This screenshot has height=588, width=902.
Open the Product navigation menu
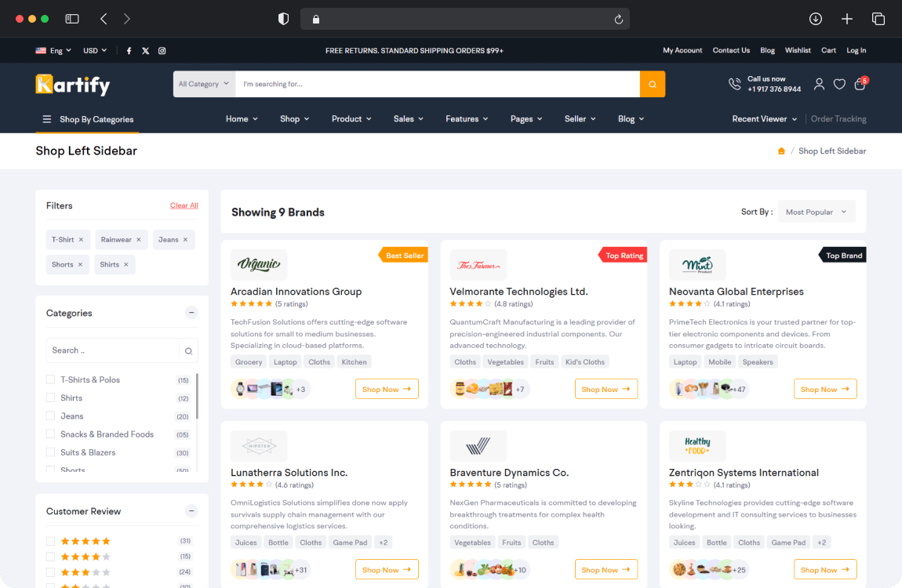coord(351,119)
